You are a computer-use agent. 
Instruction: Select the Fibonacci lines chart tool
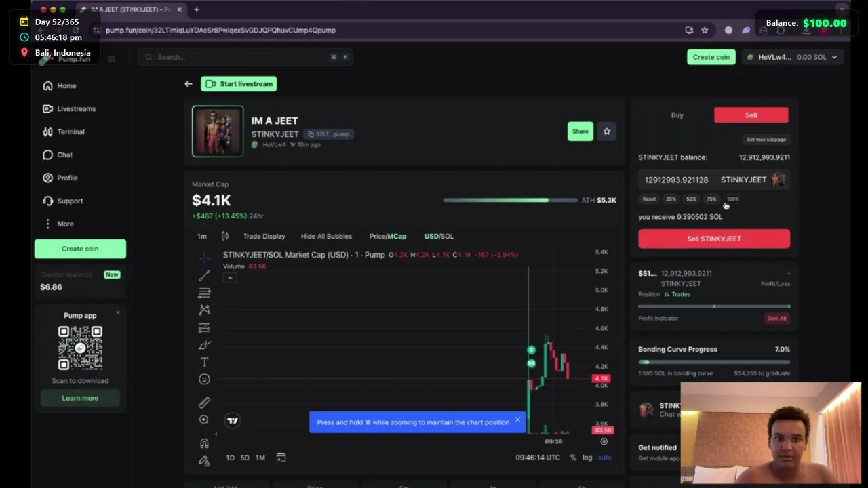pyautogui.click(x=204, y=293)
